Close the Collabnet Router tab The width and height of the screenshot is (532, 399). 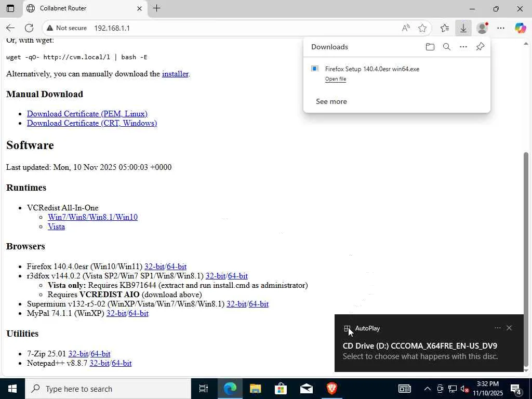pos(139,8)
